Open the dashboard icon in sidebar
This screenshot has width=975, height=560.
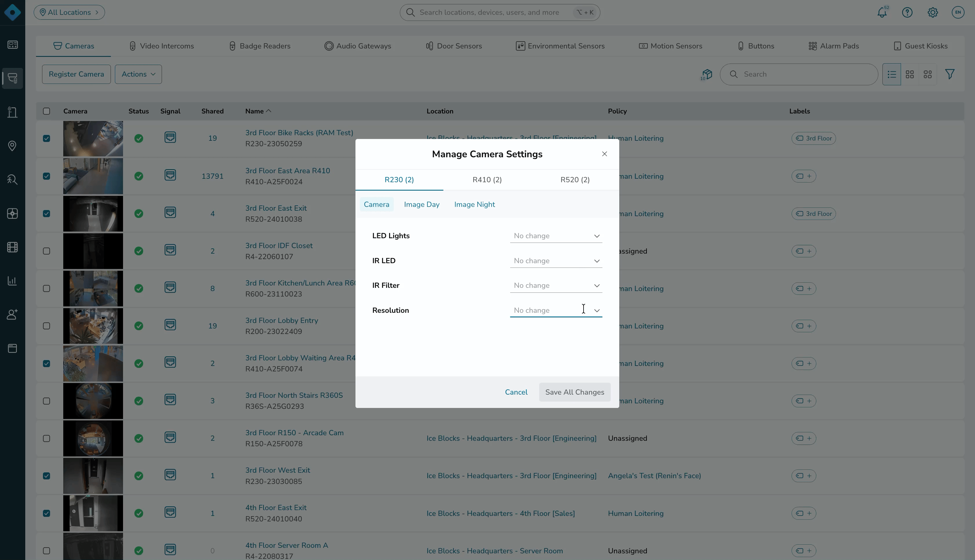click(x=12, y=45)
